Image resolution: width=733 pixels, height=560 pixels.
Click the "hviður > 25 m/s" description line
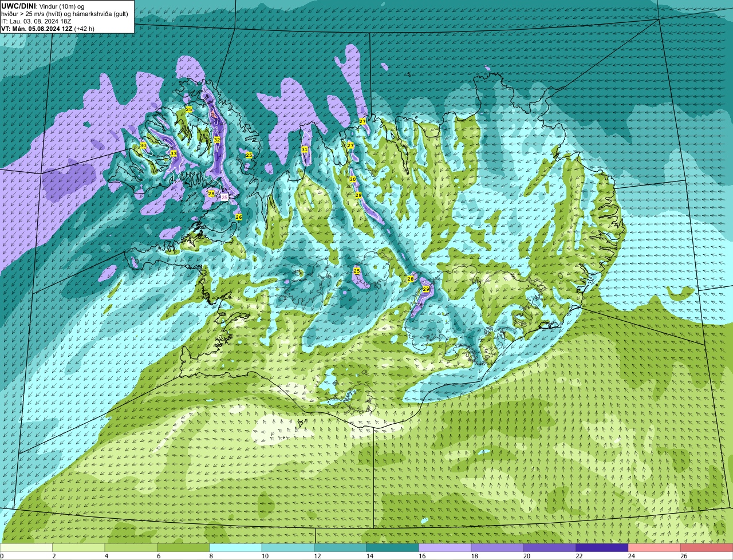(65, 14)
